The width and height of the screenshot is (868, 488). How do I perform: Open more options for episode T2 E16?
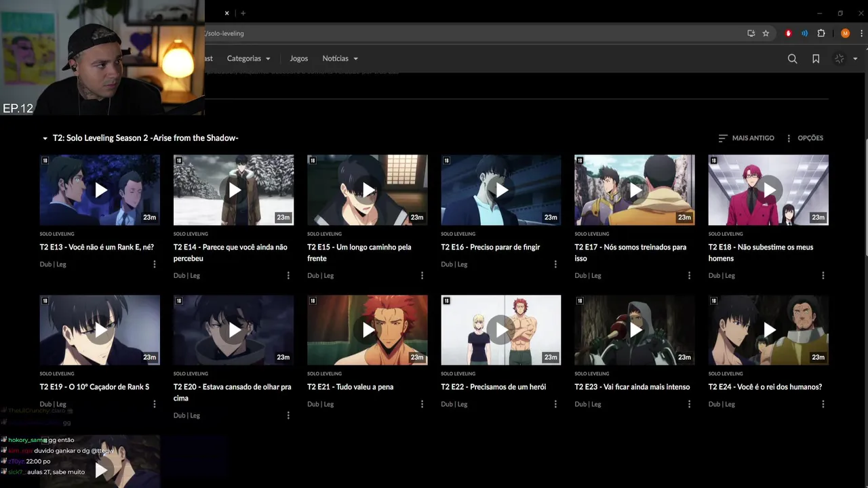(555, 264)
